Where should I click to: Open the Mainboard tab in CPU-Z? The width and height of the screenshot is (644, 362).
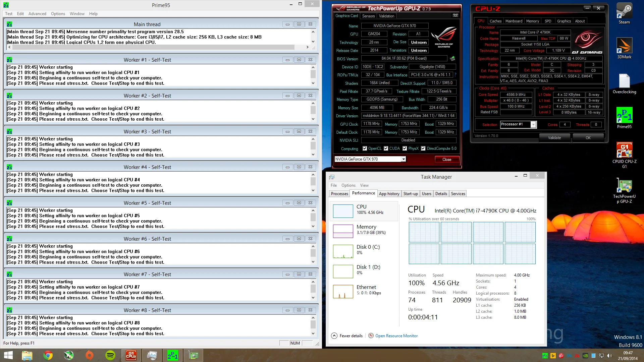(x=514, y=21)
